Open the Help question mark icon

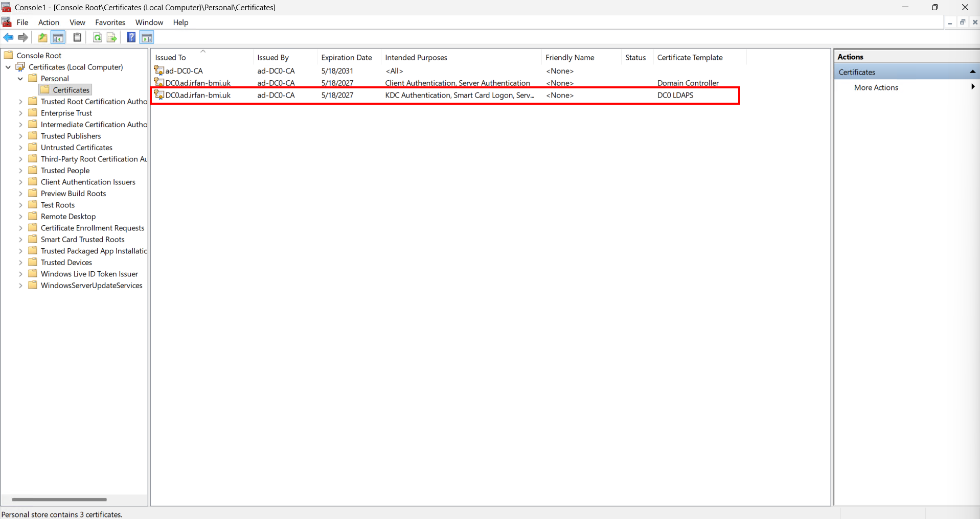point(131,37)
